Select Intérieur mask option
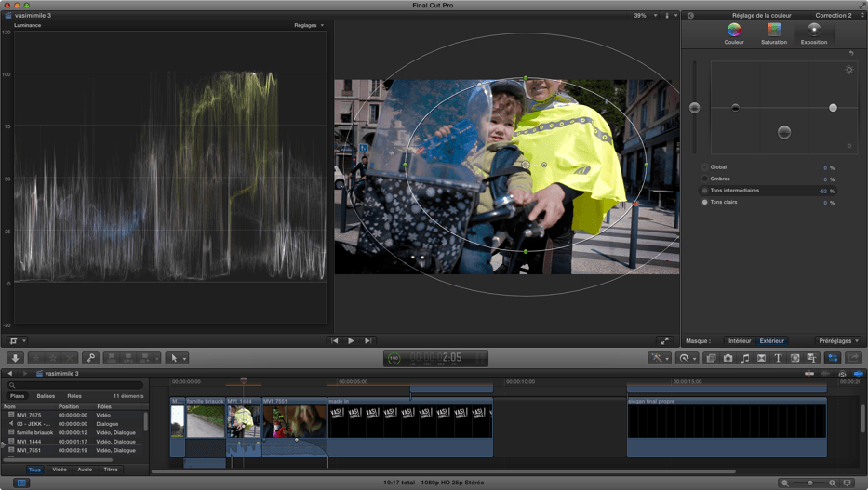The width and height of the screenshot is (868, 490). (740, 341)
